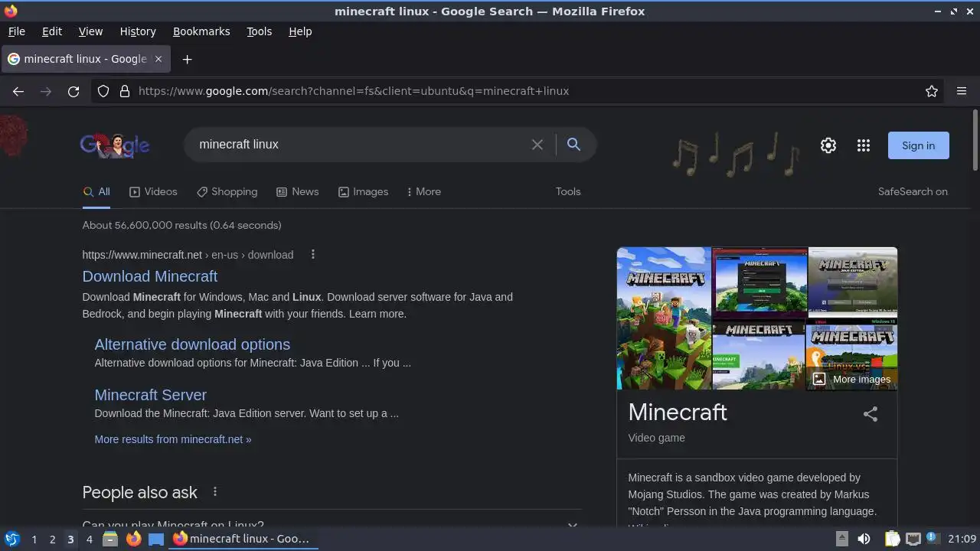Image resolution: width=980 pixels, height=551 pixels.
Task: Open the Download Minecraft result link
Action: [x=150, y=276]
